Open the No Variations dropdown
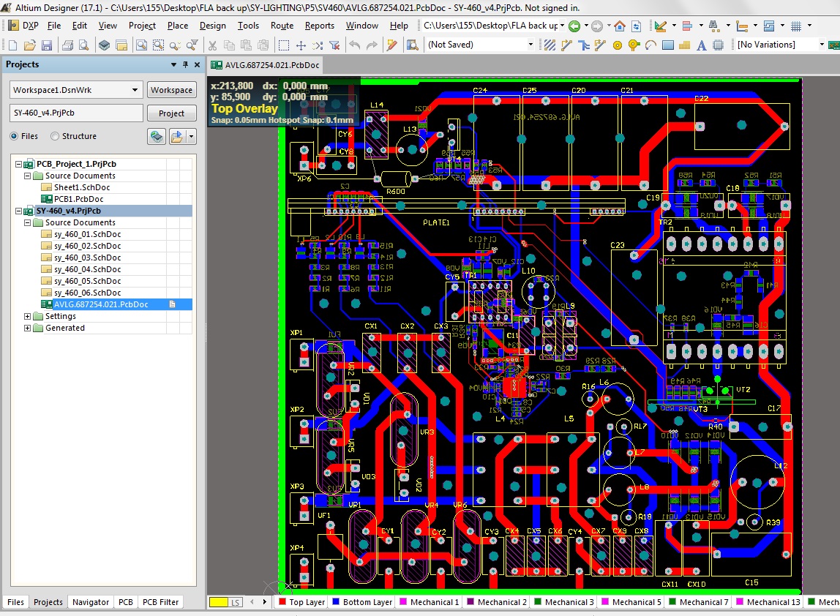The width and height of the screenshot is (840, 616). pyautogui.click(x=821, y=45)
